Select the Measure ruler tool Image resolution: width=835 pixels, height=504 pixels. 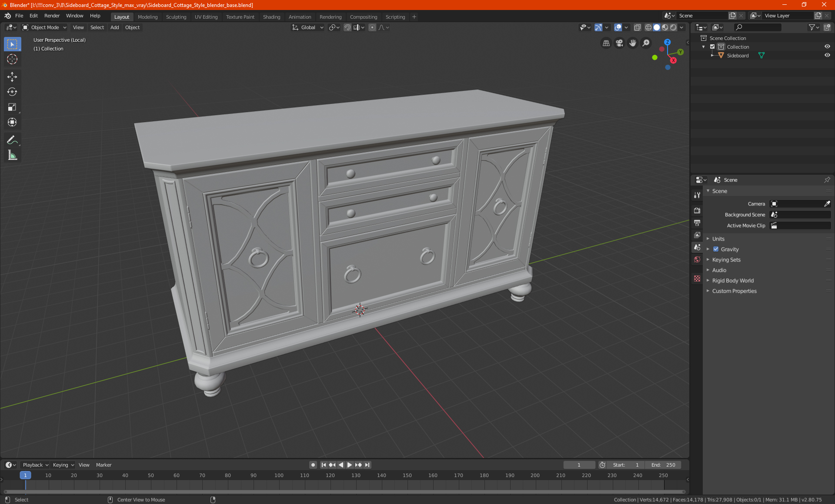(12, 155)
